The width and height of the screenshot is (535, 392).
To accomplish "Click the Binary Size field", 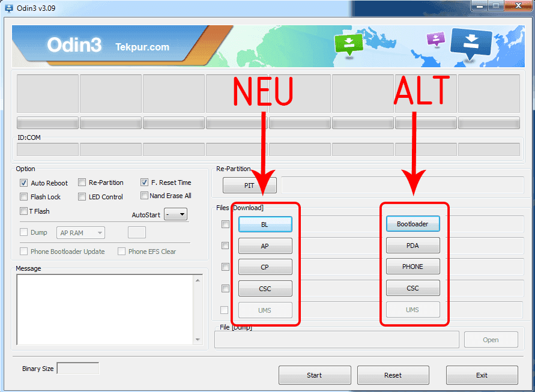I will click(x=78, y=368).
